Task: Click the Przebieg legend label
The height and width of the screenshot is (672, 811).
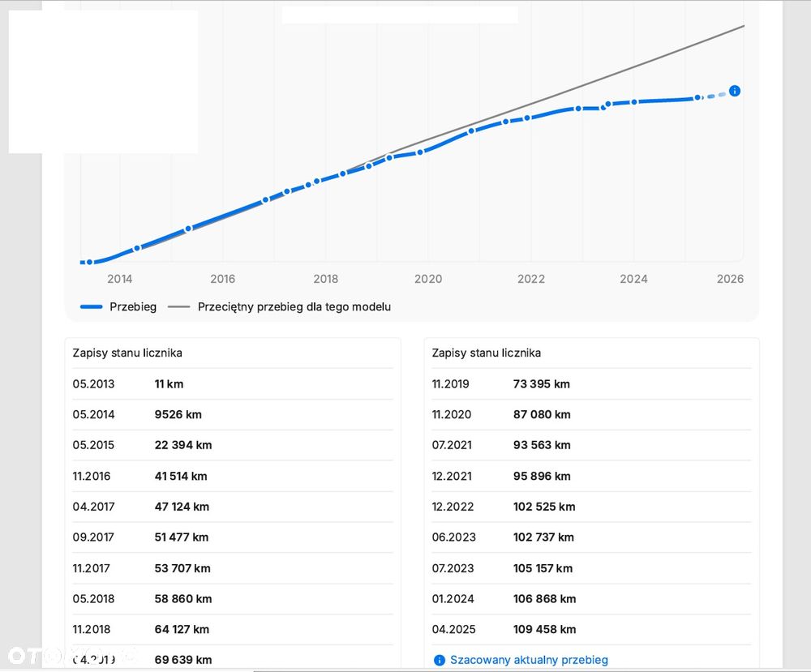Action: (133, 307)
